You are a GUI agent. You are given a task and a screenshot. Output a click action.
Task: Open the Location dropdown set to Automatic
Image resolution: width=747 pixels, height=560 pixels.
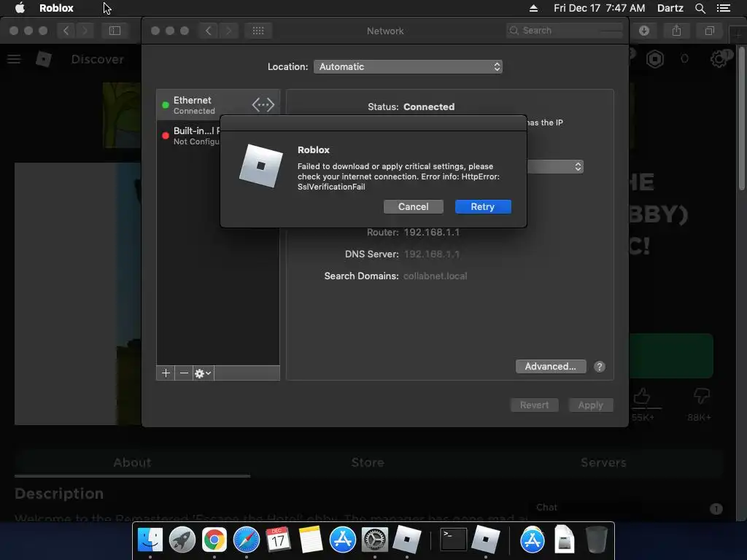[408, 66]
